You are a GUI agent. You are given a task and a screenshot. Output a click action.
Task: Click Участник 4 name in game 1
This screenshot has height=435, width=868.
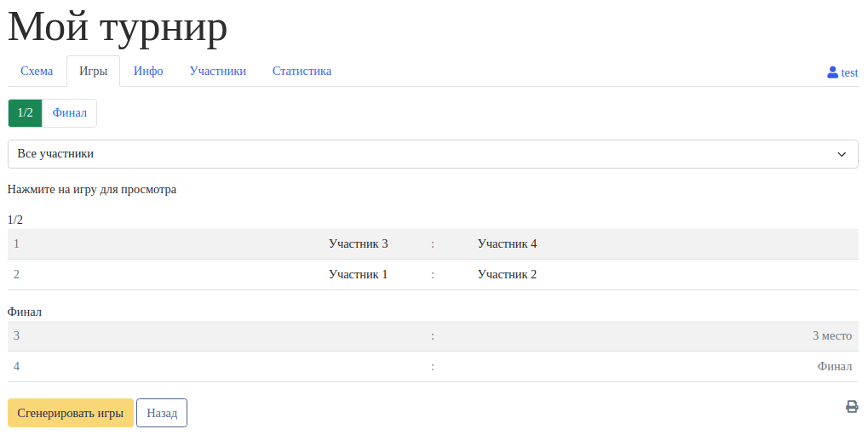(507, 244)
